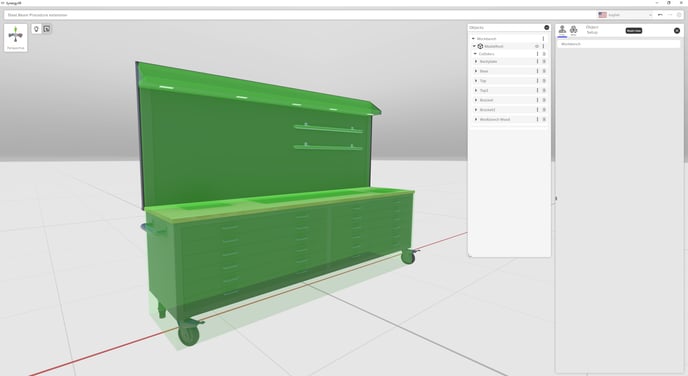Viewport: 688px width, 376px height.
Task: Collapse the Colliders group arrow
Action: [475, 54]
